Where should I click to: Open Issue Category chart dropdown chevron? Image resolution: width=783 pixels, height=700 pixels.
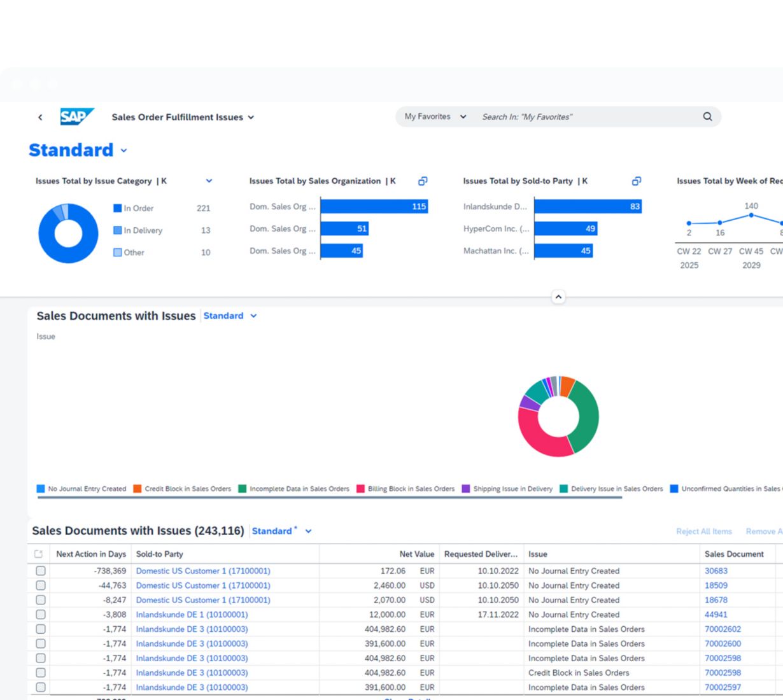point(209,181)
